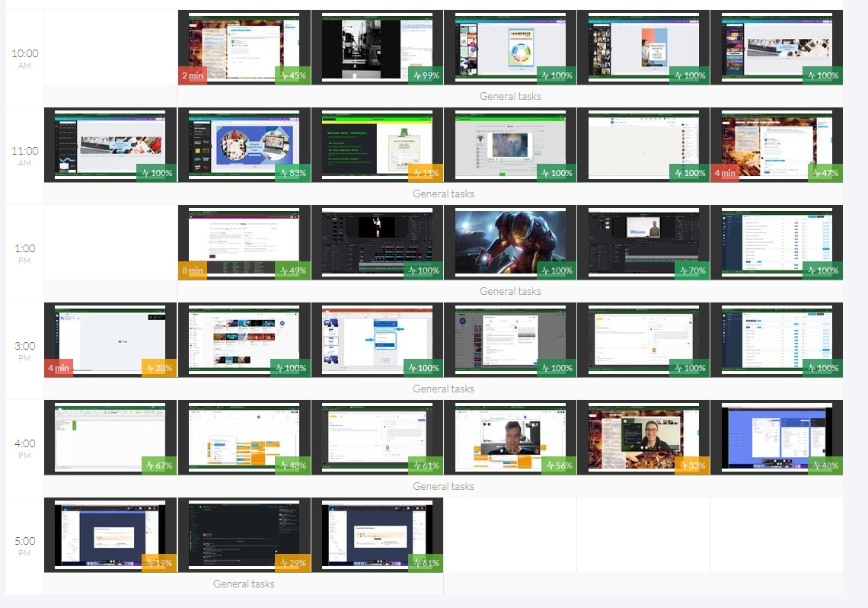The image size is (868, 608).
Task: Click the 45% activity badge
Action: coord(293,75)
